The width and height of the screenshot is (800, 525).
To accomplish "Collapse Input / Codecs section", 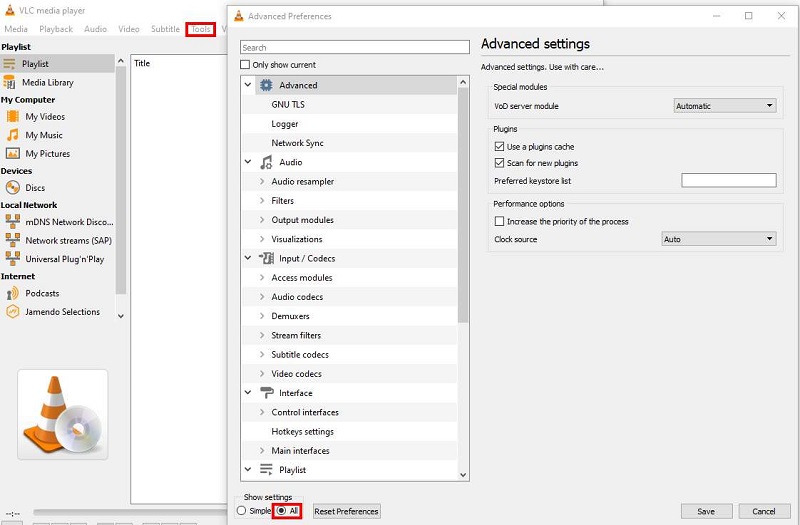I will (x=248, y=258).
